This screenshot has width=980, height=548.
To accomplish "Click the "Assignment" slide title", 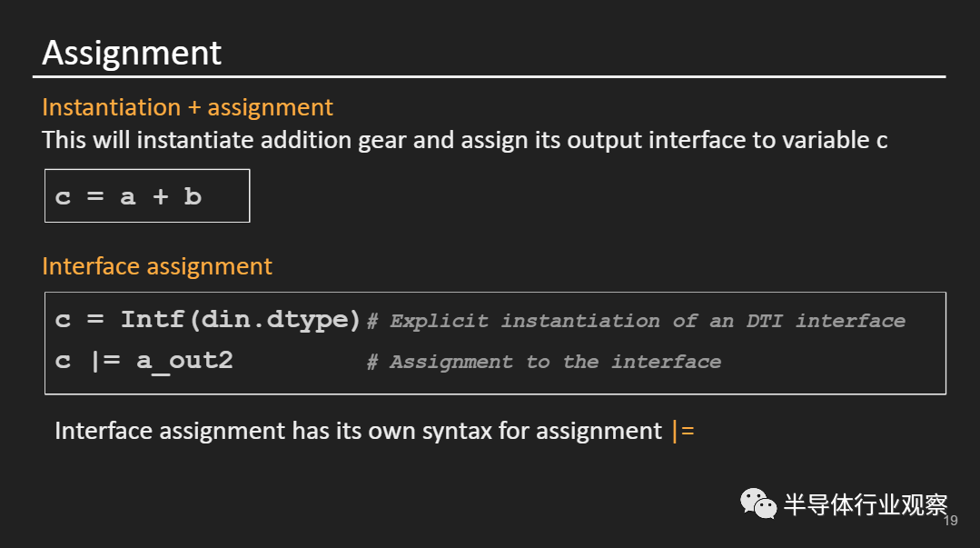I will click(x=132, y=53).
